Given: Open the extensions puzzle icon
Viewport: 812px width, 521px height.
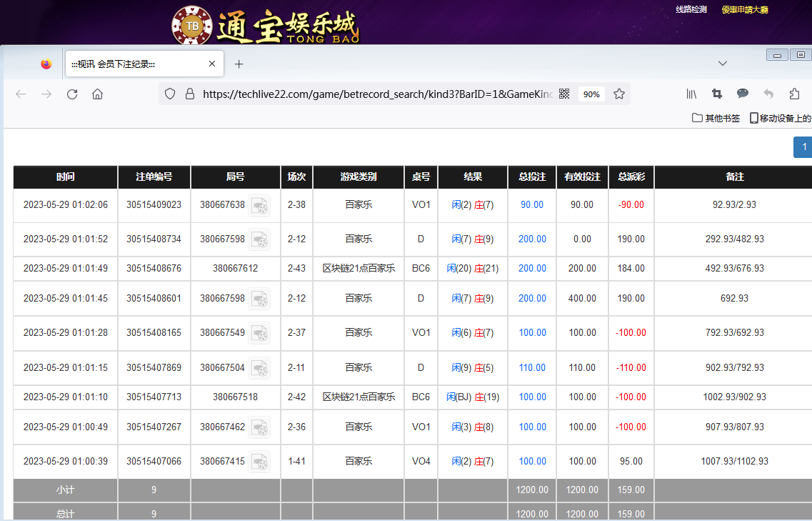Looking at the screenshot, I should [x=794, y=94].
